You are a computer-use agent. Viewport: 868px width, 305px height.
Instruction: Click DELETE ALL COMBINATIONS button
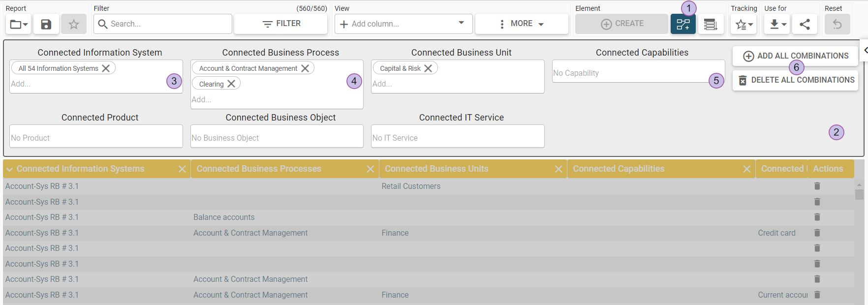(795, 80)
